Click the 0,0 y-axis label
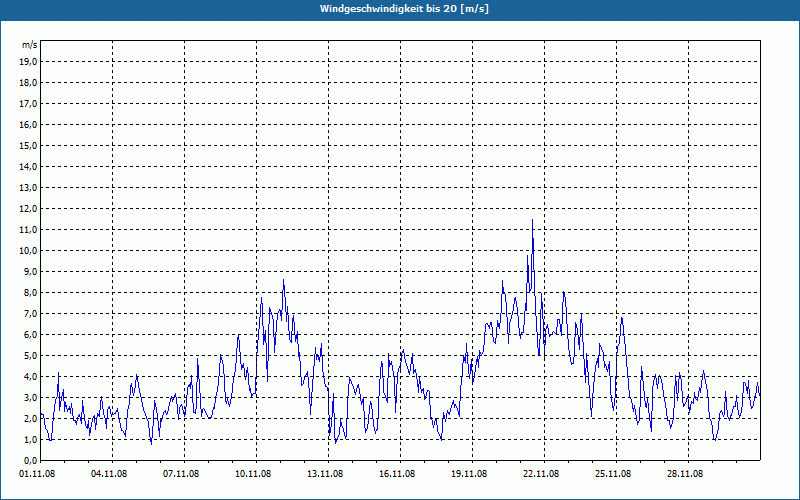 (x=30, y=461)
